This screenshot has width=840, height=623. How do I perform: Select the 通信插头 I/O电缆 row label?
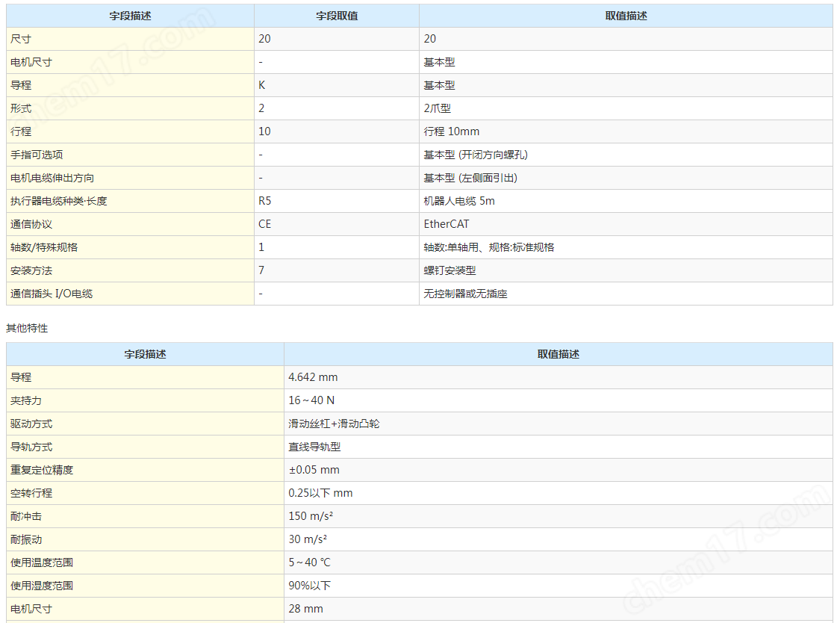52,294
